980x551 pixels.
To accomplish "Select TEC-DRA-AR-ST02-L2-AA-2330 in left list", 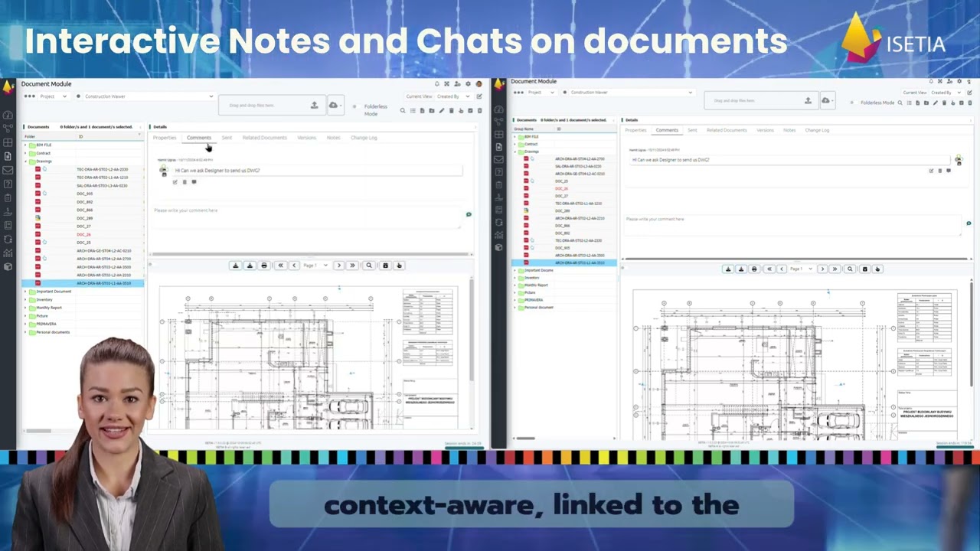I will pos(102,169).
